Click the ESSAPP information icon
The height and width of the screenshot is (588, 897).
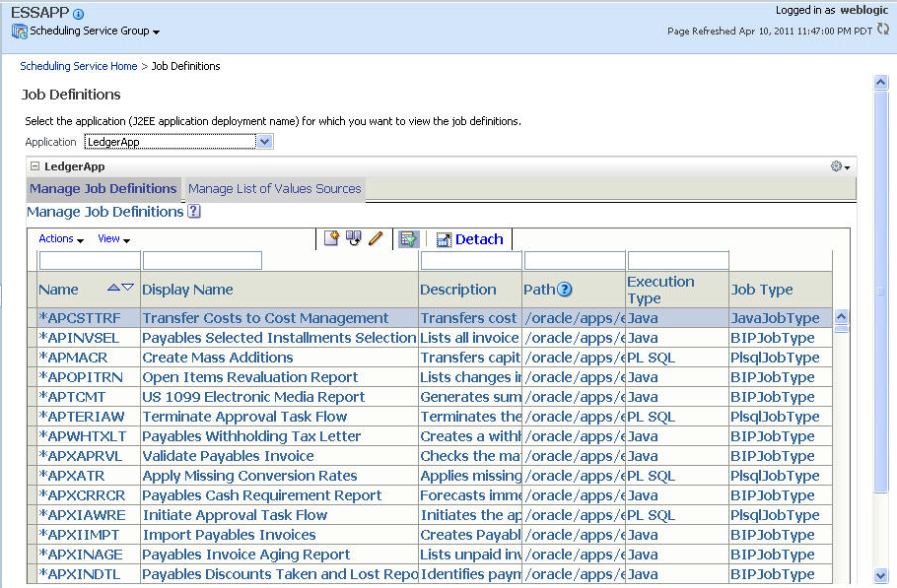79,14
